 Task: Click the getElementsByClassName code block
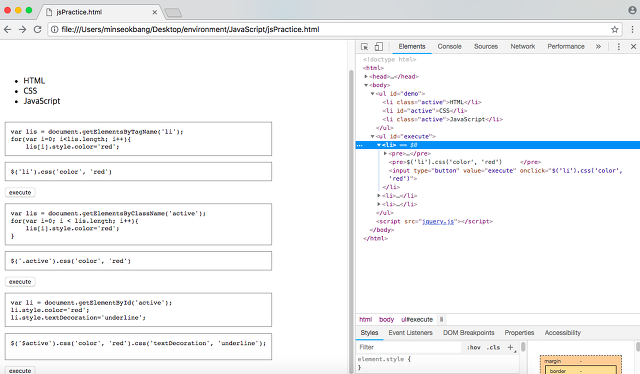[x=138, y=224]
